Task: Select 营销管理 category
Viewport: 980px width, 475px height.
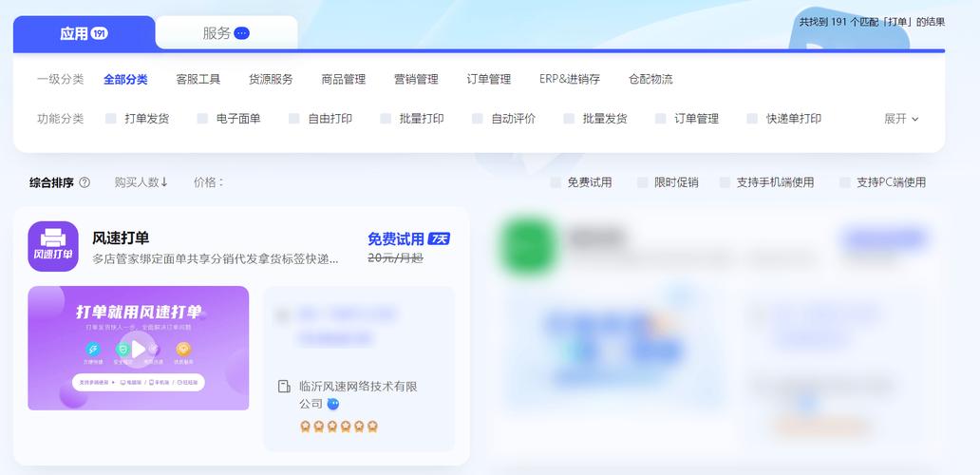Action: coord(416,80)
